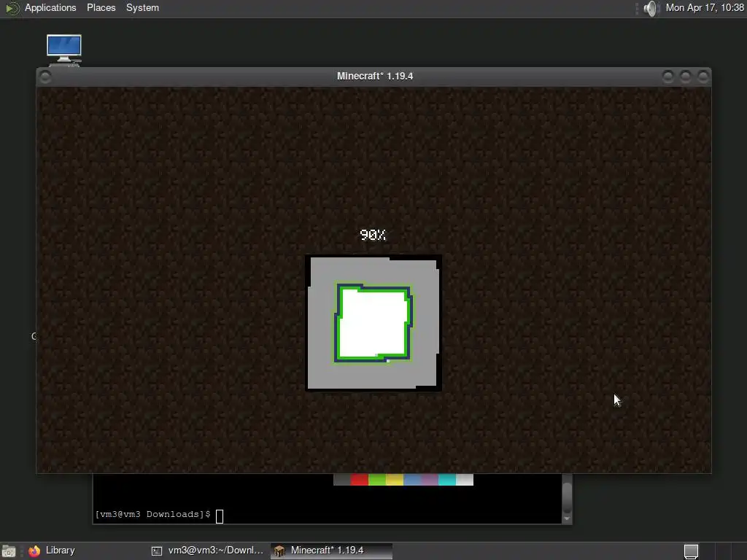Open the Computer desktop icon

coord(64,49)
